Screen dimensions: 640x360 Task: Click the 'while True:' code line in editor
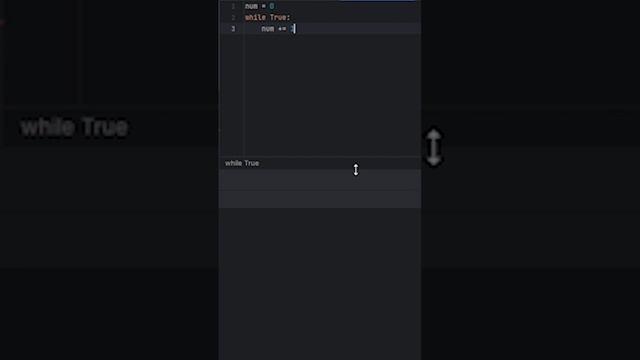pyautogui.click(x=267, y=18)
